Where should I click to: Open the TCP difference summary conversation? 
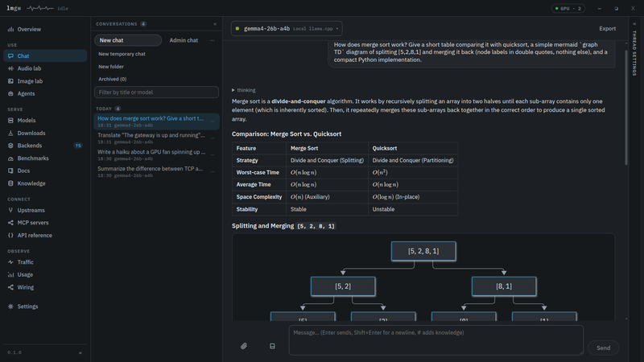point(151,171)
